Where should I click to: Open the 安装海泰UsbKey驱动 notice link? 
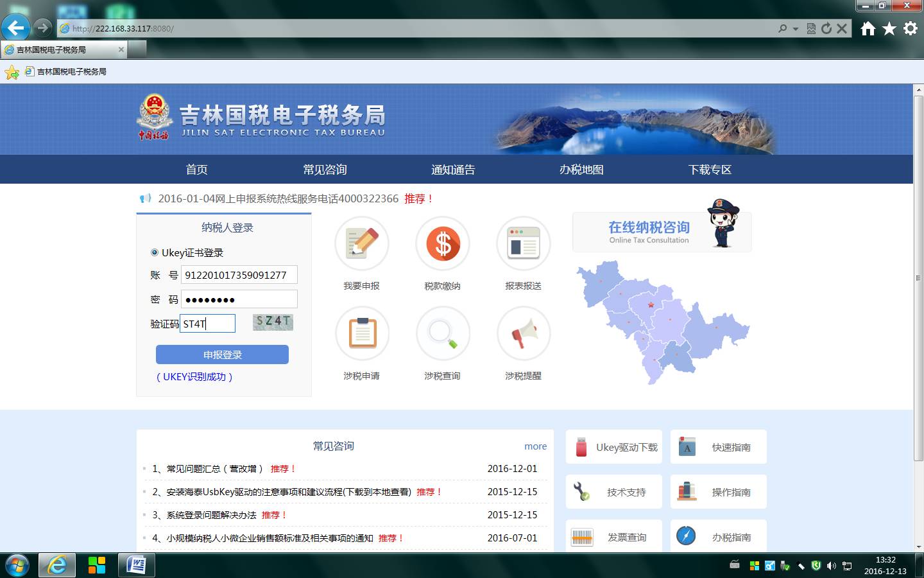(289, 492)
